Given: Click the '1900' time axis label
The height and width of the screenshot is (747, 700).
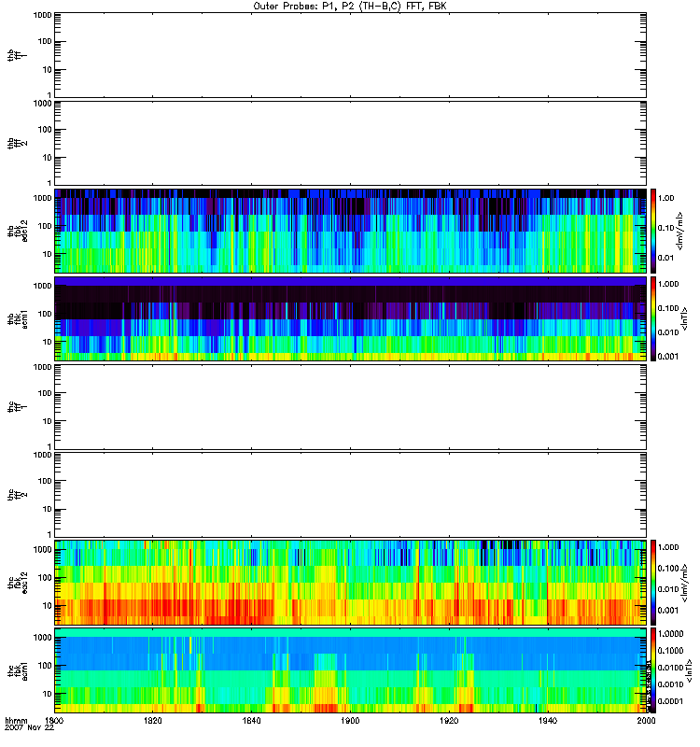Looking at the screenshot, I should click(x=351, y=720).
